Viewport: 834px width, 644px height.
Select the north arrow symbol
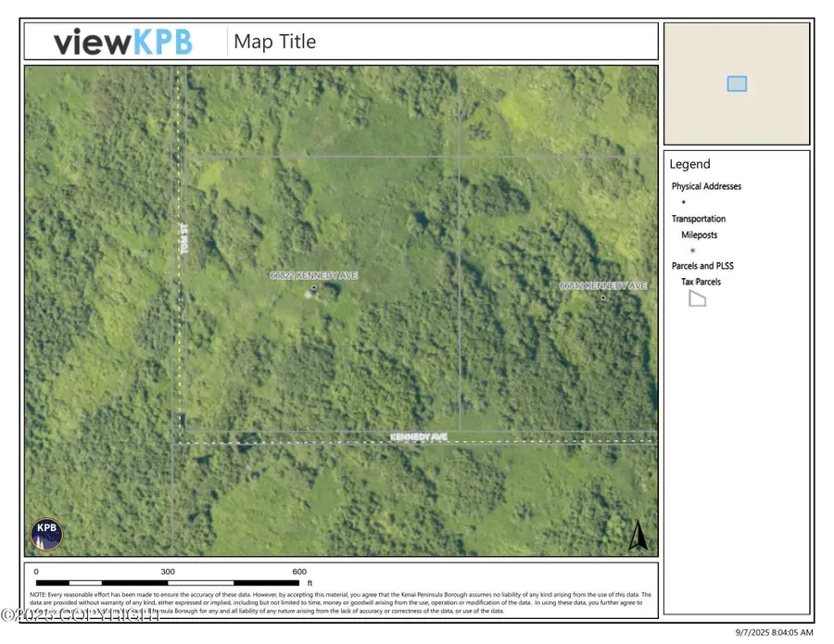(638, 536)
